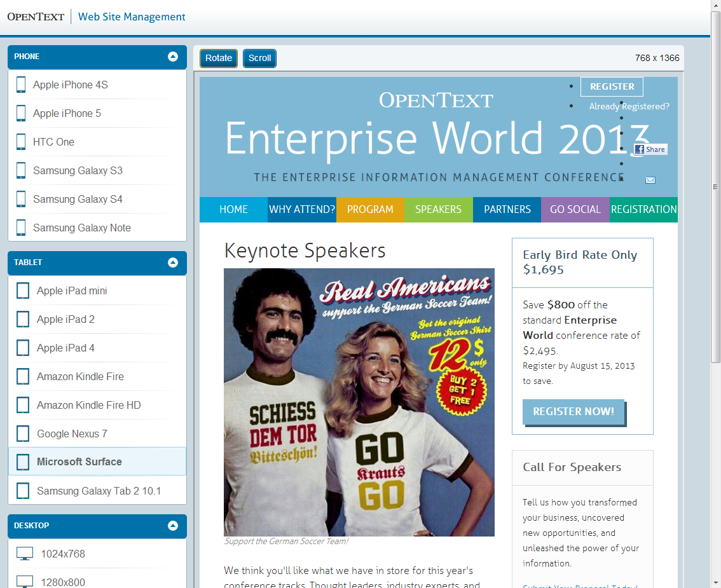Open the PROGRAM nav tab

[370, 210]
